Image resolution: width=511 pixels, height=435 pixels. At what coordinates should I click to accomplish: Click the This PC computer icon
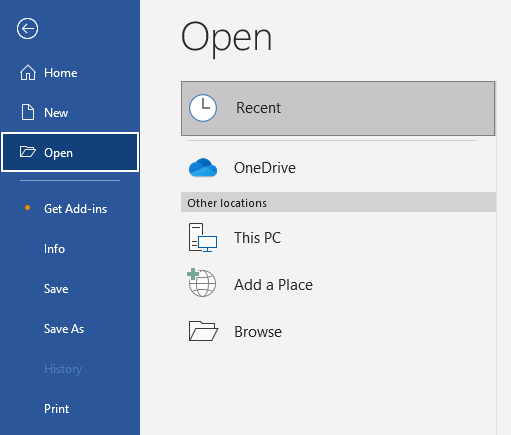tap(203, 237)
